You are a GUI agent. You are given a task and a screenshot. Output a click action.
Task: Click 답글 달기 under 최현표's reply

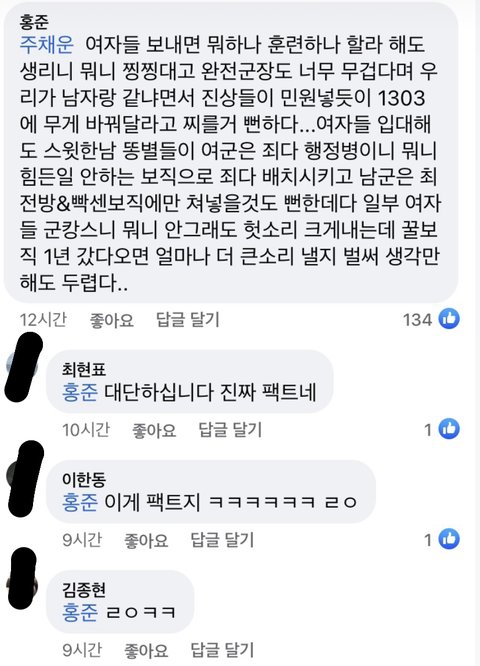click(230, 430)
